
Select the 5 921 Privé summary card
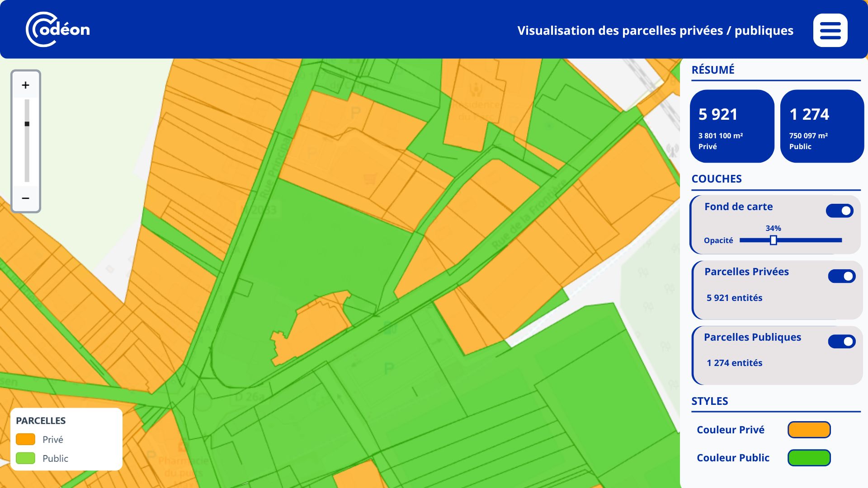[x=732, y=126]
